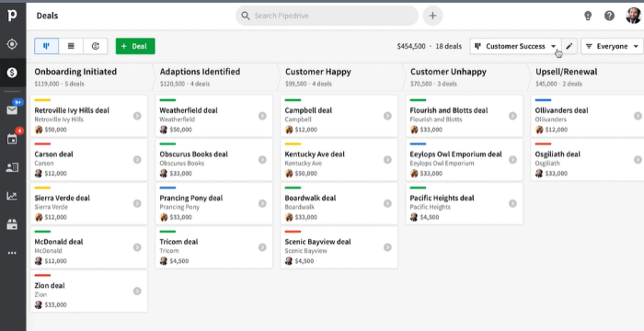
Task: Click owner avatar on Osgiliath deal
Action: click(x=539, y=174)
